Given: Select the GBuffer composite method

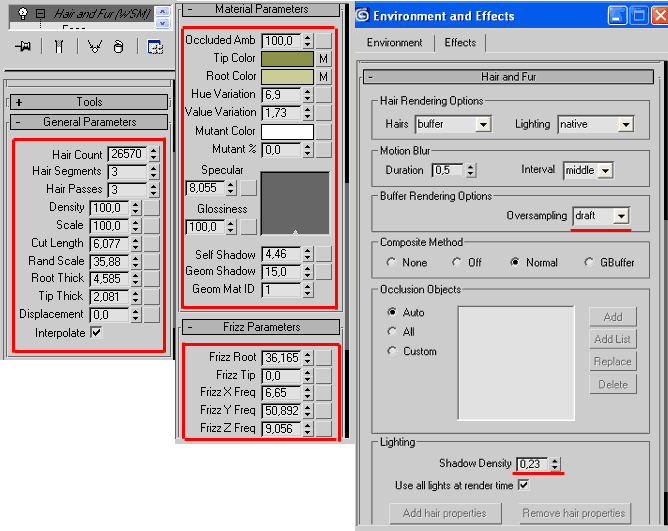Looking at the screenshot, I should pyautogui.click(x=590, y=263).
